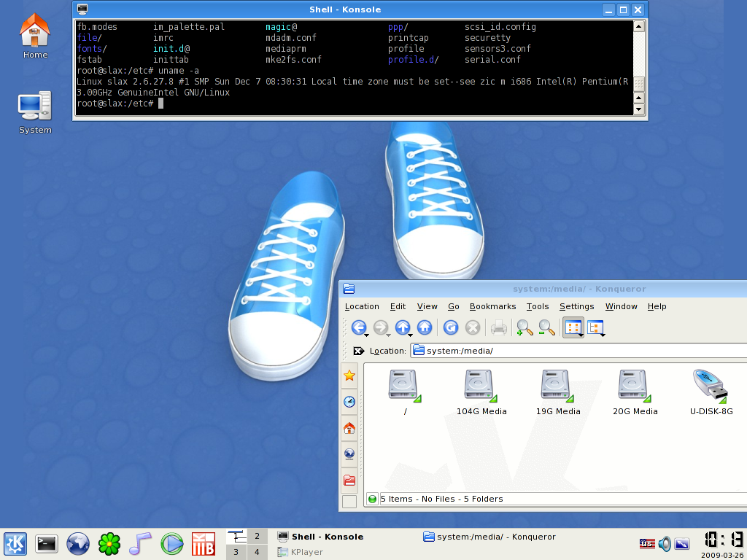747x560 pixels.
Task: Open the Tree View dropdown arrow
Action: [603, 335]
